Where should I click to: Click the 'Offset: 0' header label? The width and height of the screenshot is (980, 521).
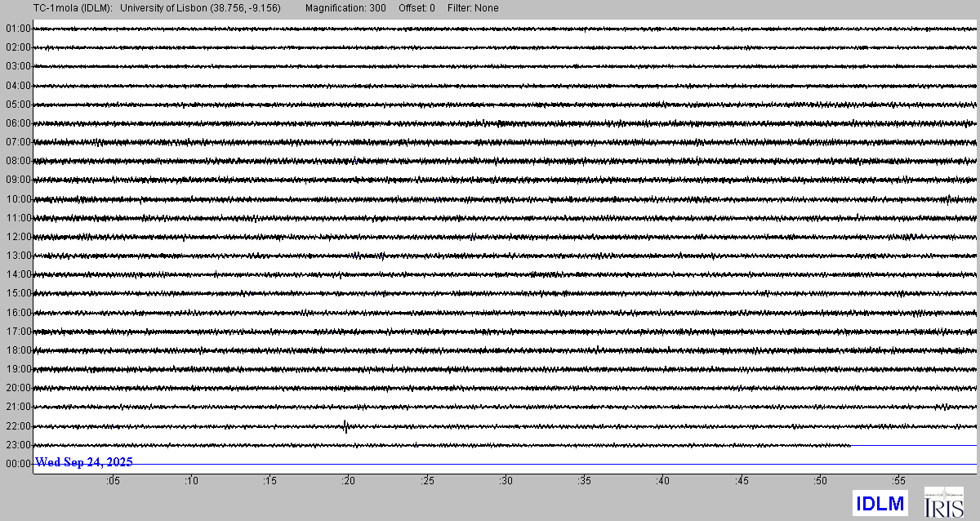pyautogui.click(x=416, y=8)
